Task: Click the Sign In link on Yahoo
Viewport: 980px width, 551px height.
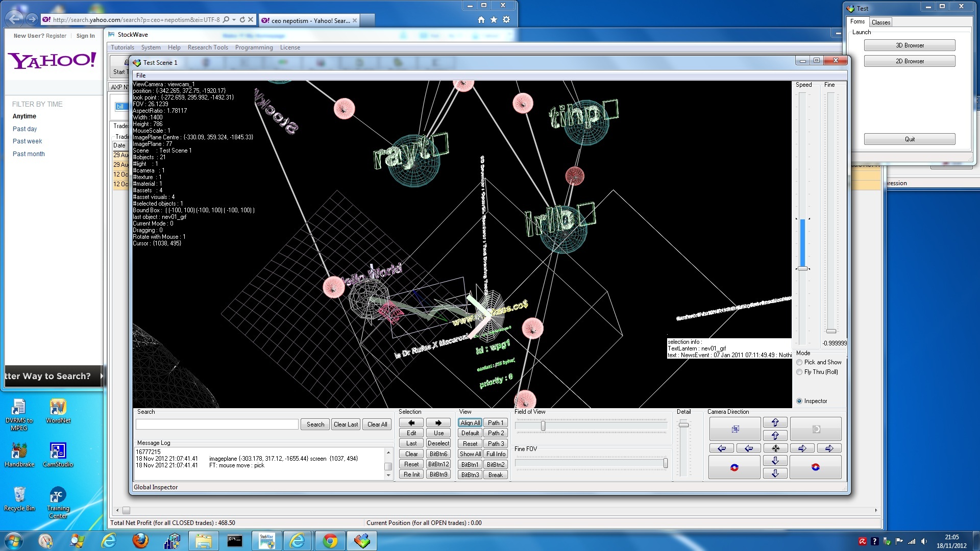Action: tap(85, 36)
